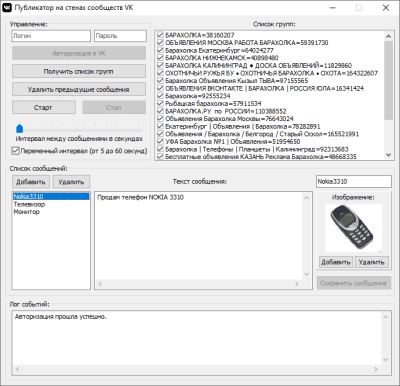This screenshot has width=400, height=386.
Task: Click Удалить button under image preview
Action: (x=372, y=262)
